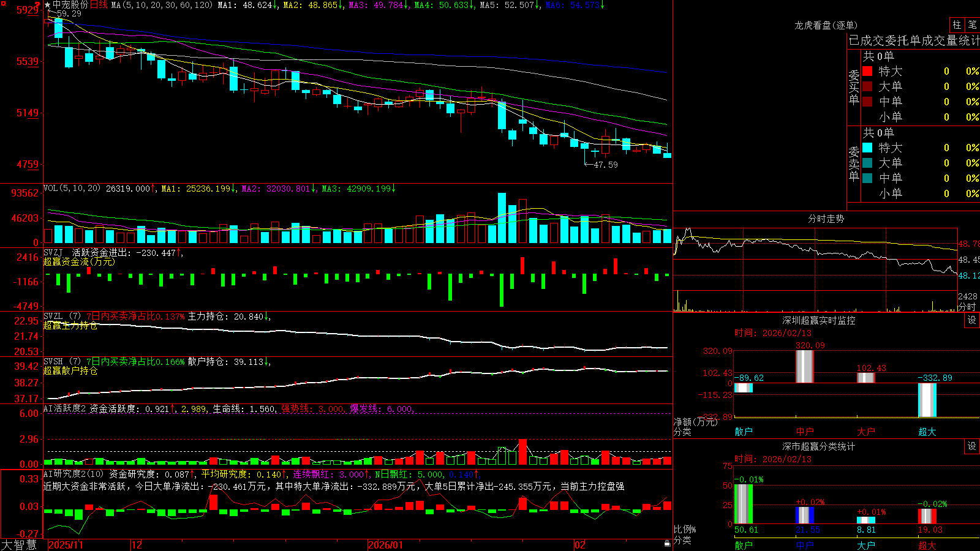Click the 龙虎看盘(逐单) panel title
This screenshot has width=980, height=551.
826,25
